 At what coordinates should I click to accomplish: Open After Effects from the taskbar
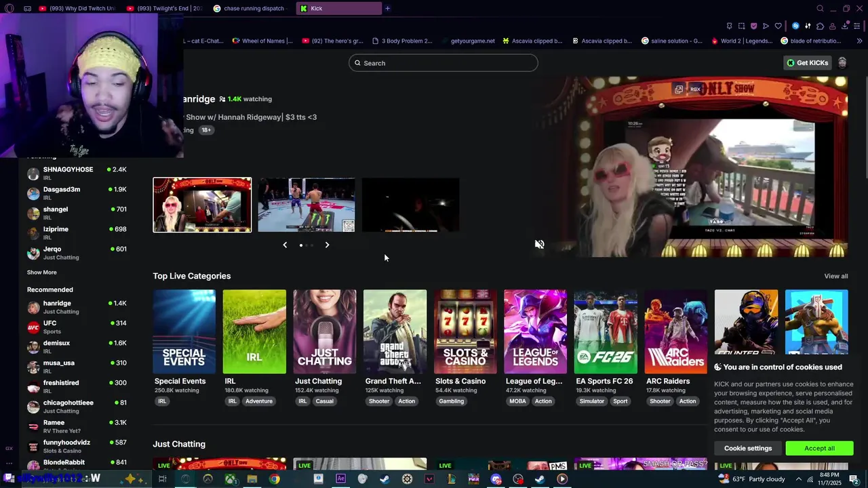click(340, 479)
